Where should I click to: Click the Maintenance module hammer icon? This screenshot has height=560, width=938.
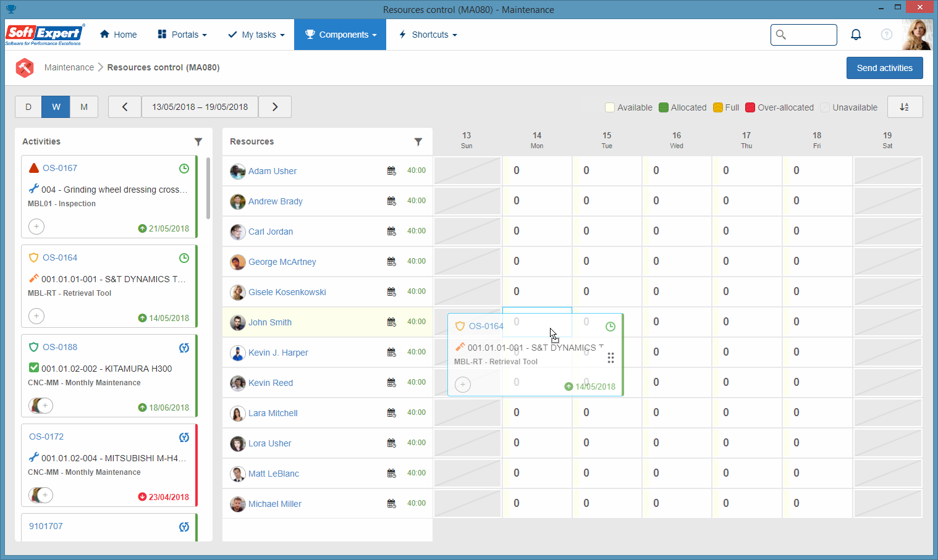tap(25, 67)
